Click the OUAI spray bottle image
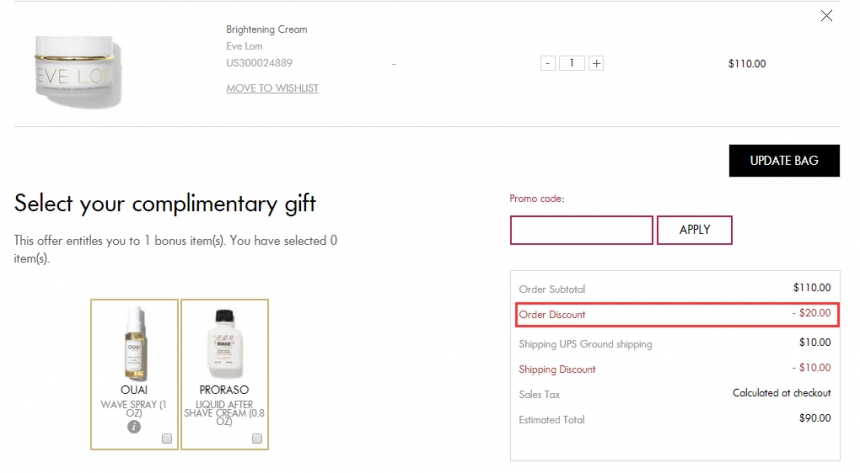The height and width of the screenshot is (473, 860). click(x=134, y=340)
